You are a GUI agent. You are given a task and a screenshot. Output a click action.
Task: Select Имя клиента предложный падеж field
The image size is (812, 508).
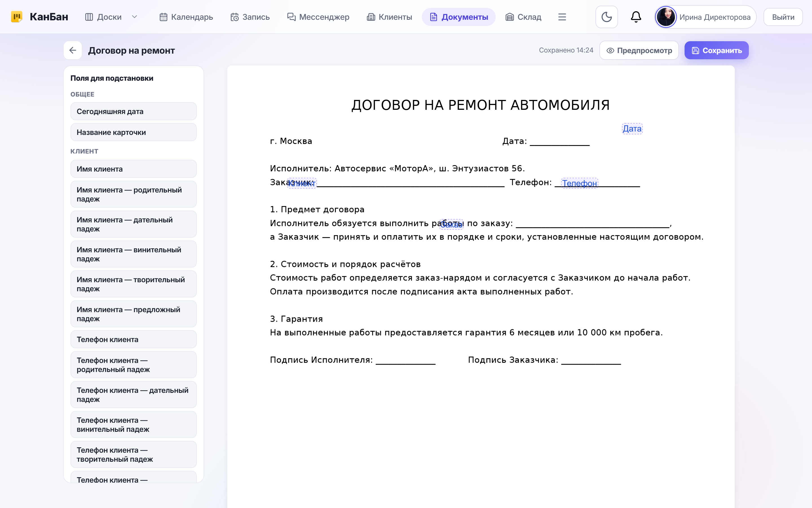point(134,314)
